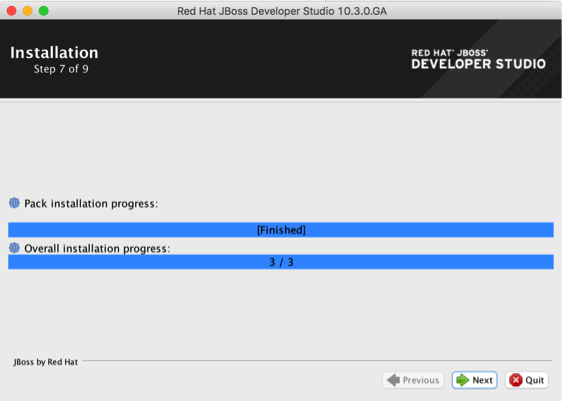Close the window with the red button

pyautogui.click(x=11, y=11)
